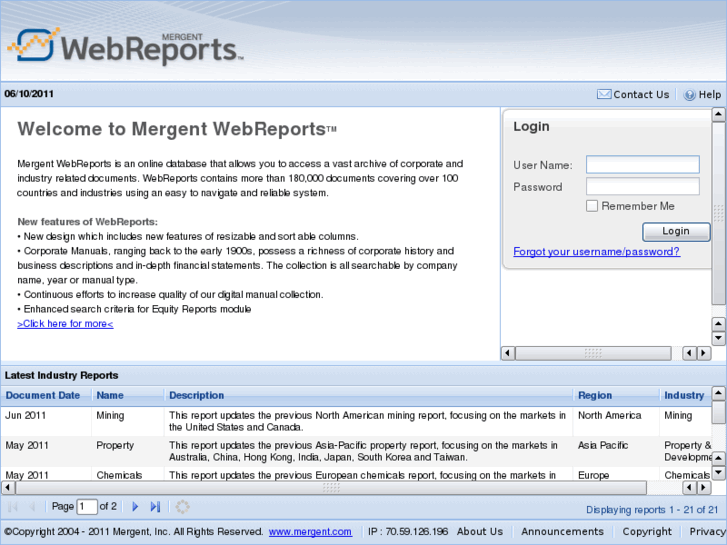Visit www.mergent.com link in footer
Viewport: 727px width, 545px height.
coord(310,532)
